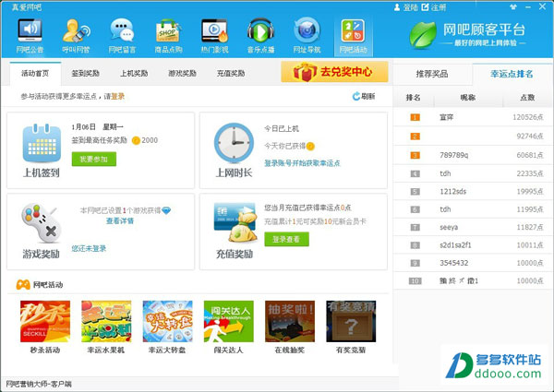Open the 闯关达人 thumbnail
This screenshot has height=392, width=554.
click(x=229, y=321)
